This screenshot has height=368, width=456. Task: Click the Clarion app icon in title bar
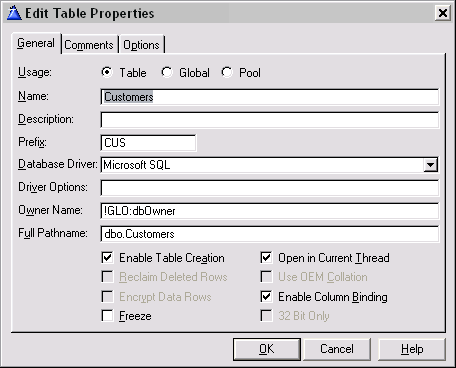(14, 13)
